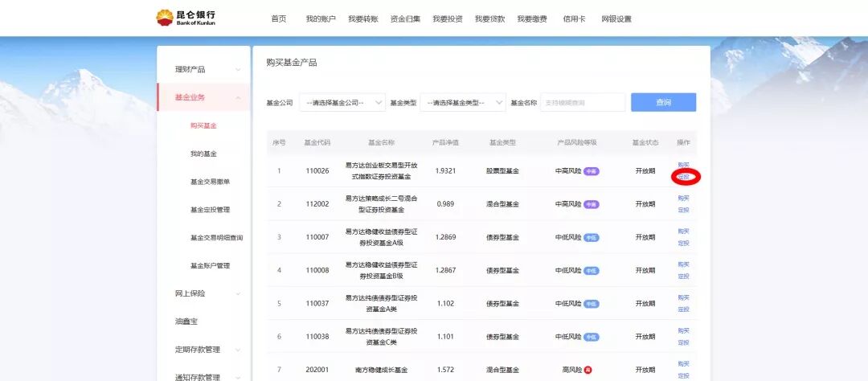
Task: Open the 基金公司 dropdown
Action: (x=342, y=102)
